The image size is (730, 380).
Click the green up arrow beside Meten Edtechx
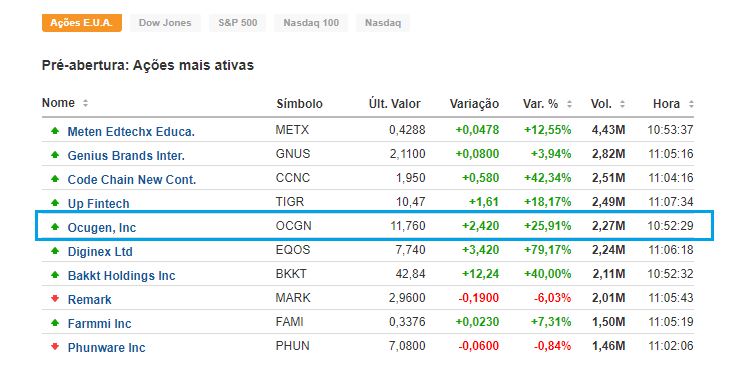tap(55, 131)
